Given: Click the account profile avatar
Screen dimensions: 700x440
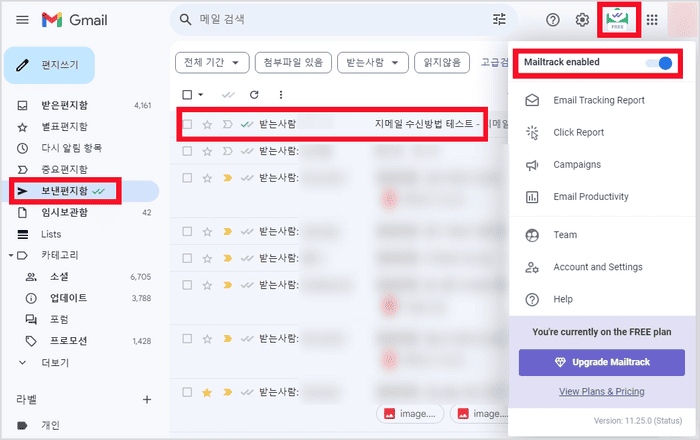Looking at the screenshot, I should [683, 20].
